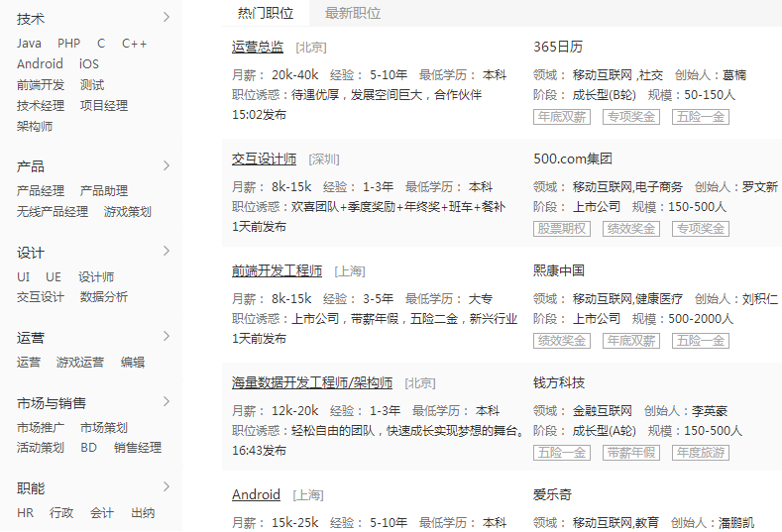Switch to the 热门职位 tab
The image size is (782, 532).
pyautogui.click(x=266, y=13)
